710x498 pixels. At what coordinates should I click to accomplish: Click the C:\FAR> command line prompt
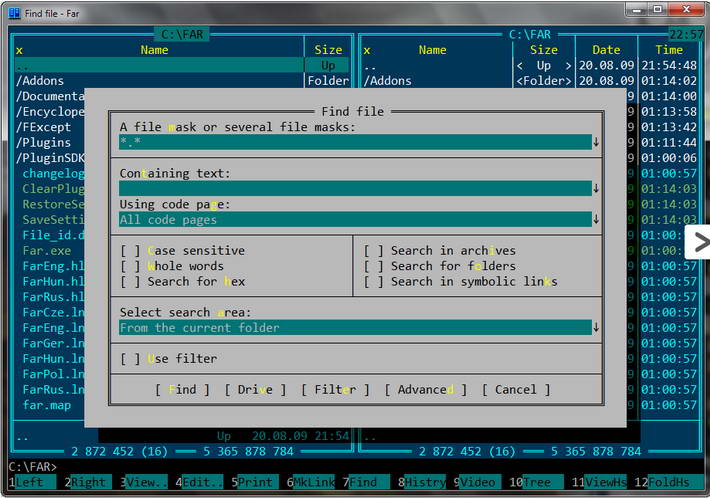pyautogui.click(x=33, y=466)
